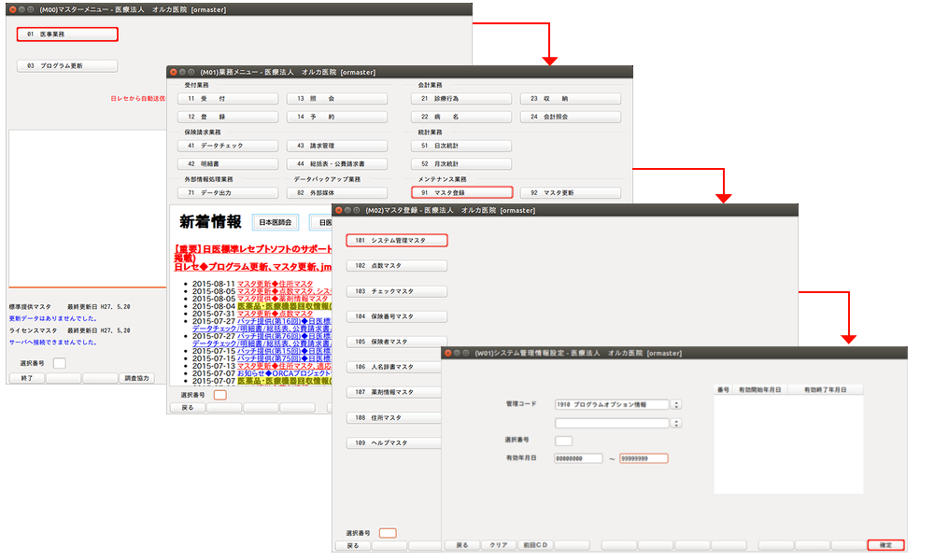Click the 日本医師会 button beside 新着情報

[x=276, y=222]
